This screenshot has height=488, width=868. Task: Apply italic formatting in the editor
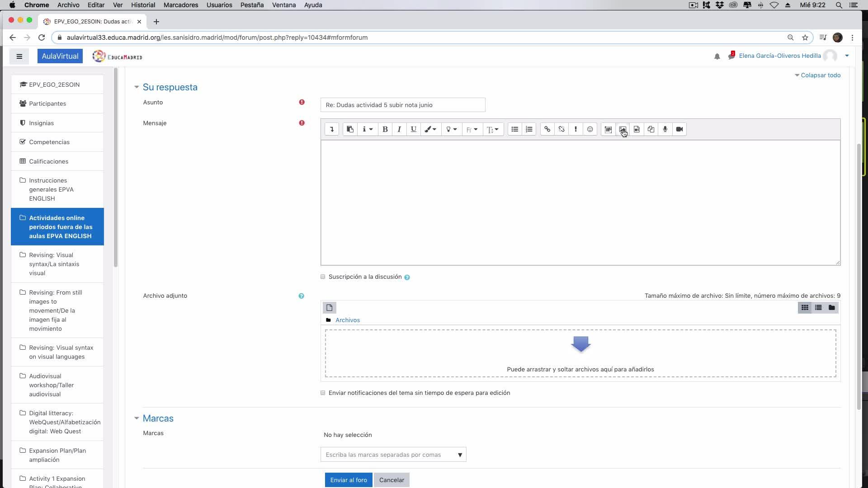[399, 129]
